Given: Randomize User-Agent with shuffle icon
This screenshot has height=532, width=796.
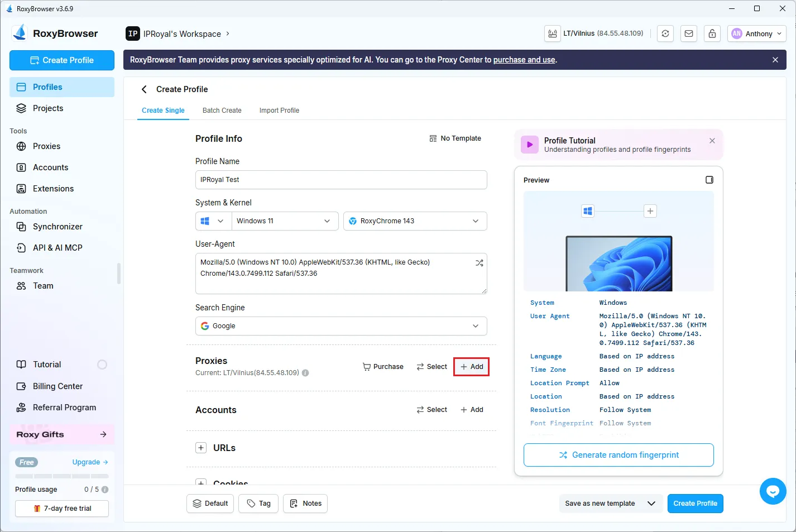Looking at the screenshot, I should (x=479, y=263).
